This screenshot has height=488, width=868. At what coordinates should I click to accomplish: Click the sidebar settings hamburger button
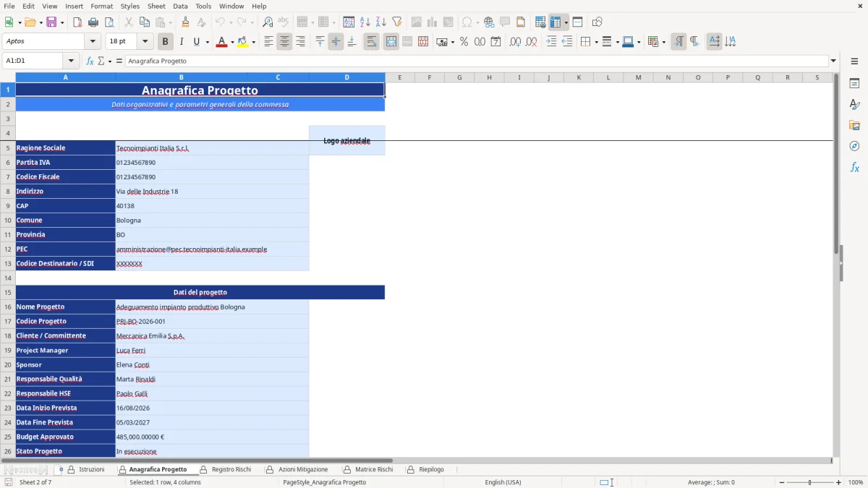pyautogui.click(x=854, y=61)
